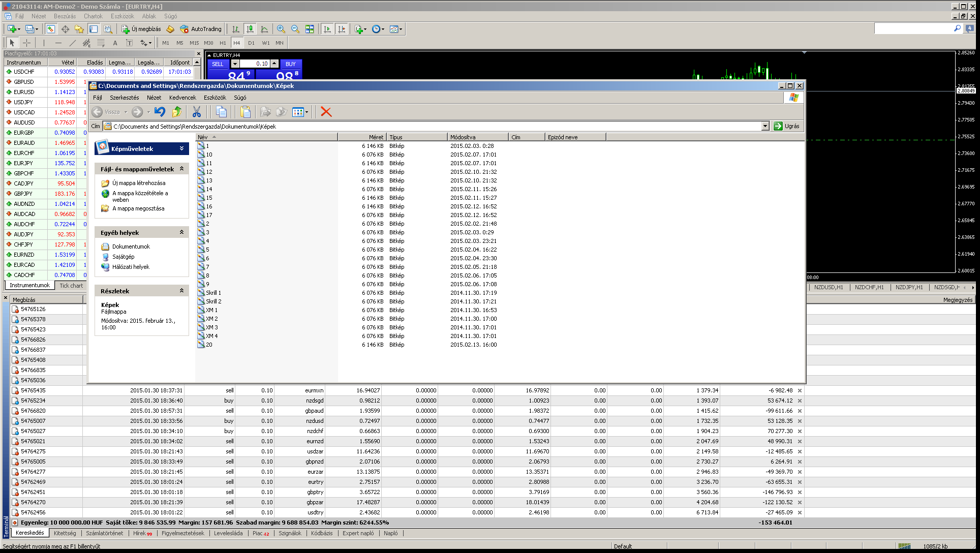Switch chart to H1 timeframe
This screenshot has height=553, width=980.
click(223, 43)
